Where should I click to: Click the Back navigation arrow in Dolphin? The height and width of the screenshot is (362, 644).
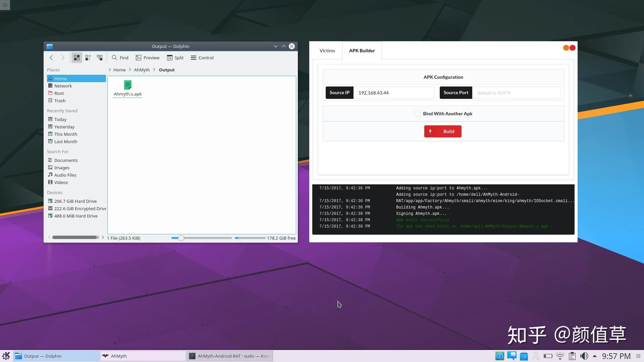point(51,58)
